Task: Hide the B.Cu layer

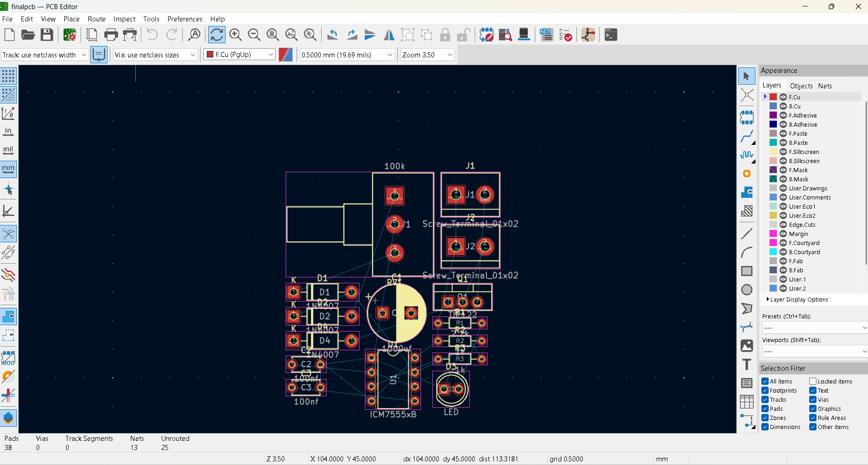Action: click(x=782, y=106)
